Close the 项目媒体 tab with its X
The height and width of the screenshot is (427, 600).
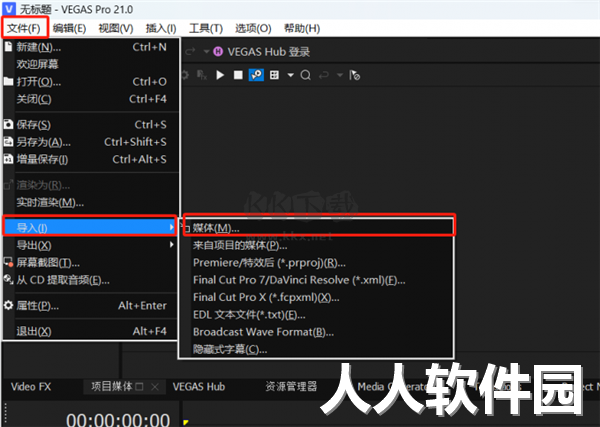(x=155, y=387)
